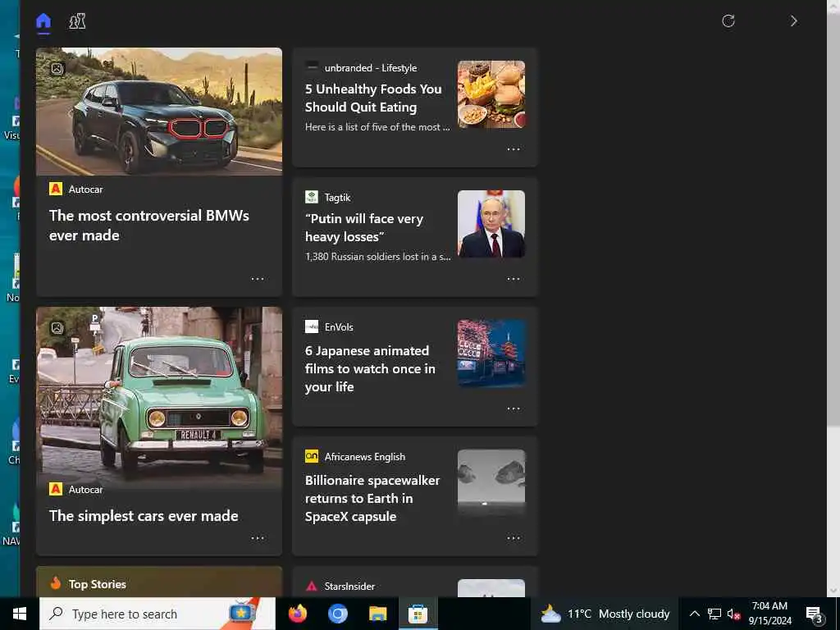Click the refresh feed icon
Viewport: 840px width, 630px height.
[x=728, y=21]
